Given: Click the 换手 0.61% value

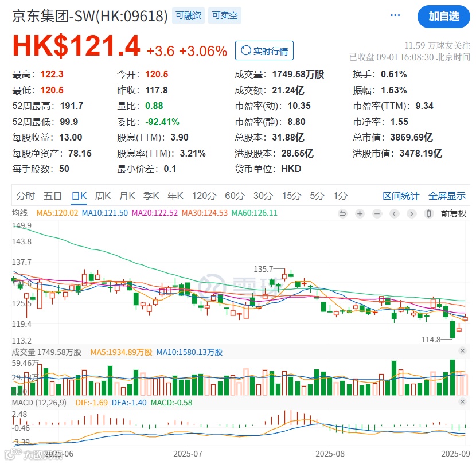Looking at the screenshot, I should pyautogui.click(x=394, y=74).
